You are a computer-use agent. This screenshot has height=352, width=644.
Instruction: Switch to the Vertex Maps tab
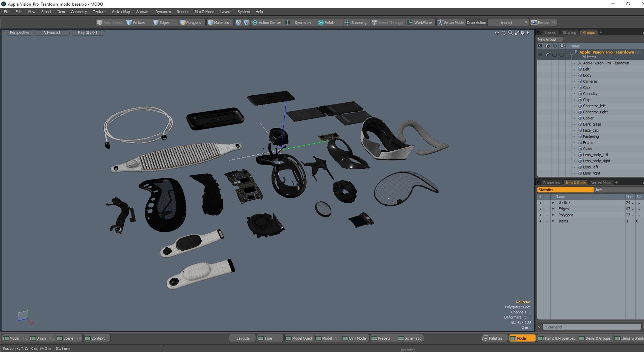click(x=601, y=183)
